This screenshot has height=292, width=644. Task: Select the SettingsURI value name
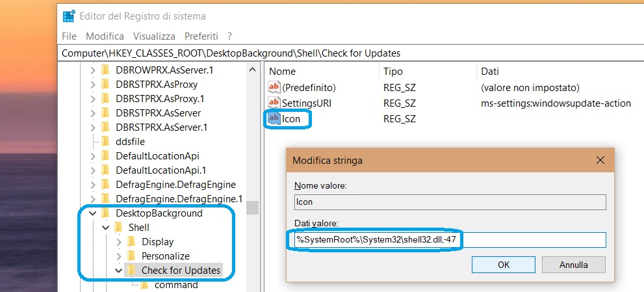(306, 103)
